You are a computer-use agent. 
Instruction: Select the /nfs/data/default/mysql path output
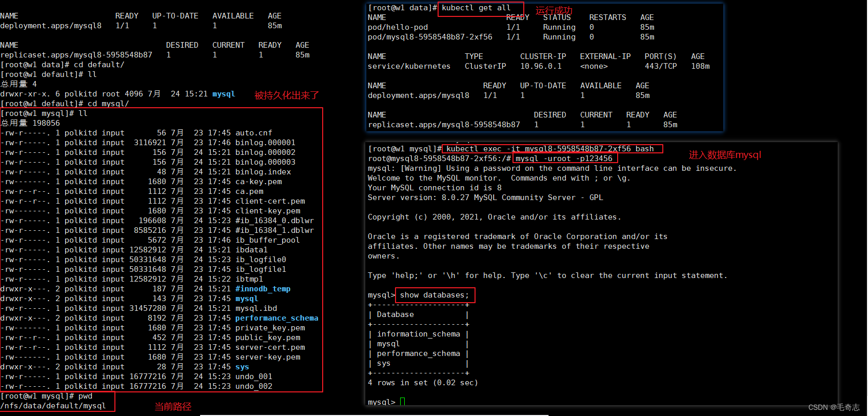(x=53, y=406)
